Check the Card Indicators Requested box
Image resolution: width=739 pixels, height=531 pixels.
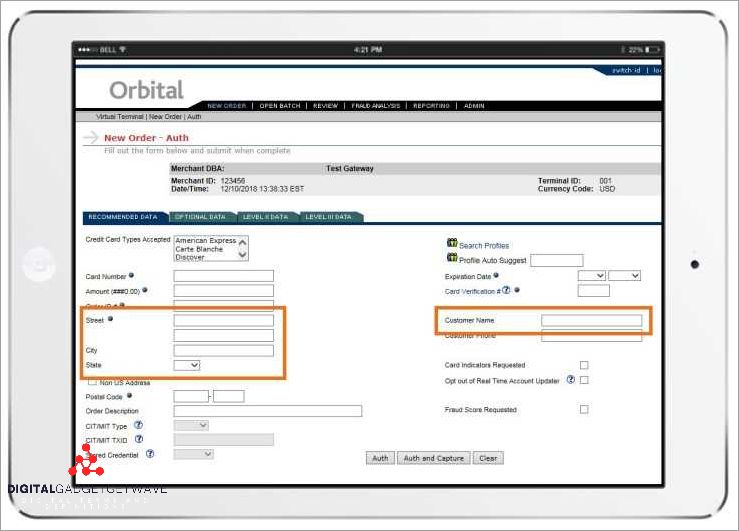click(584, 365)
